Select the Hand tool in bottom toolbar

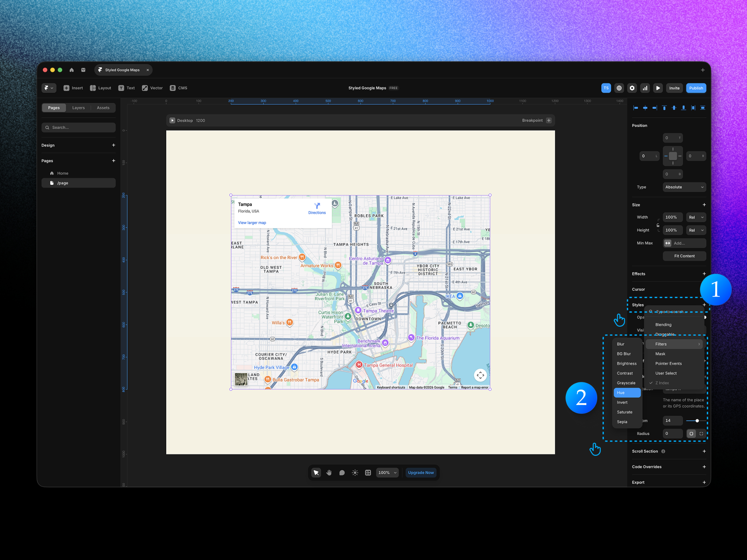pyautogui.click(x=329, y=472)
